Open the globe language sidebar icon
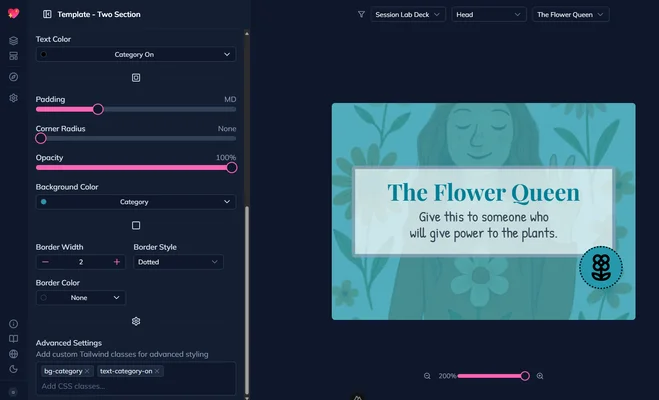The height and width of the screenshot is (400, 659). point(13,354)
